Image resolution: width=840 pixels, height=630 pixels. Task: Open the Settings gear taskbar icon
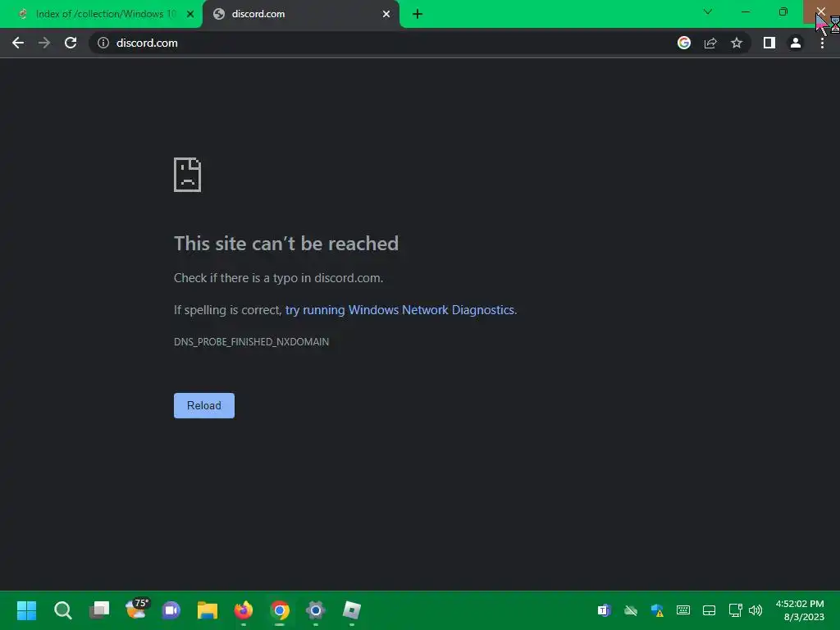pyautogui.click(x=316, y=610)
